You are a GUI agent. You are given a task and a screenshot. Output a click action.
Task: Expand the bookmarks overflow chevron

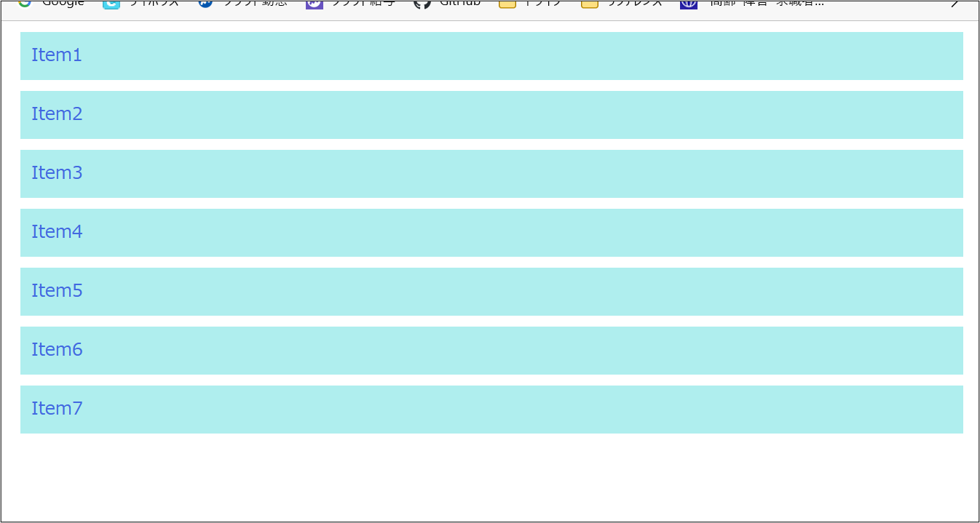(955, 4)
